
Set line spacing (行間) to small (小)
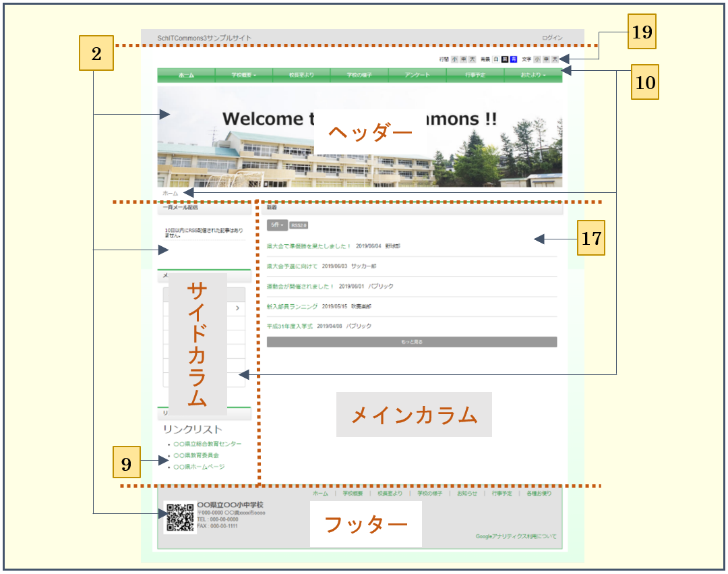pyautogui.click(x=455, y=59)
